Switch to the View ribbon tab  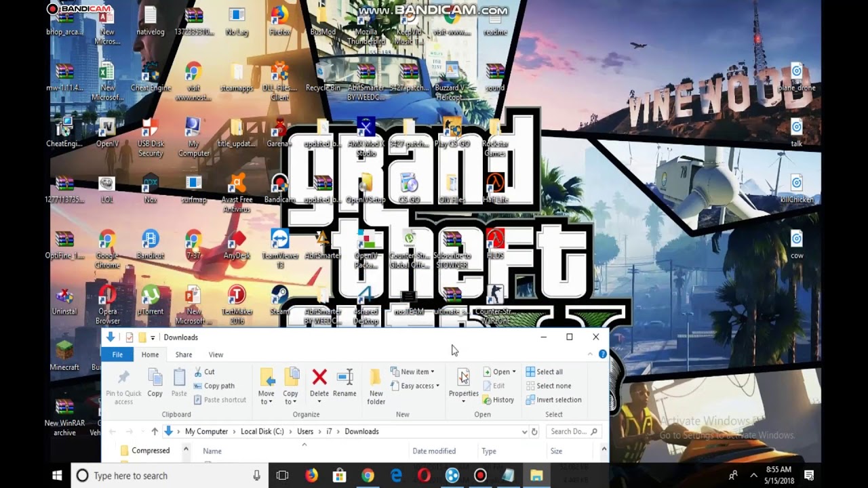[x=216, y=354]
